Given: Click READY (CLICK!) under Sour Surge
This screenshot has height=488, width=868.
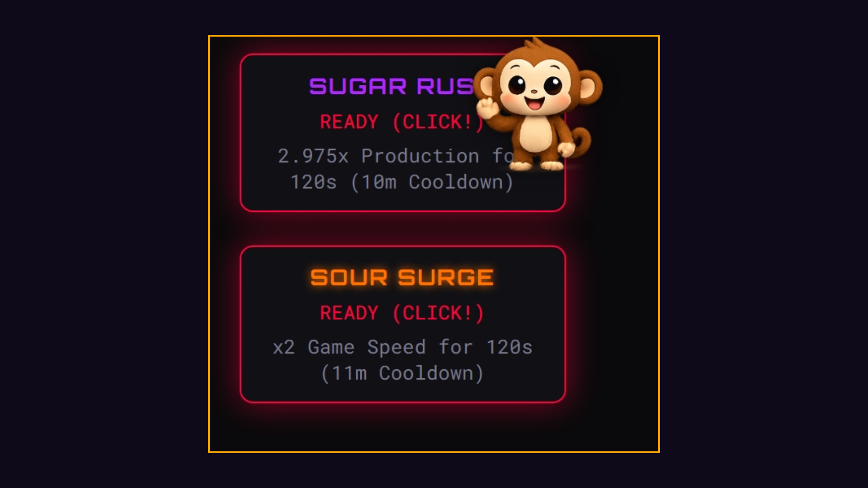Looking at the screenshot, I should coord(402,313).
